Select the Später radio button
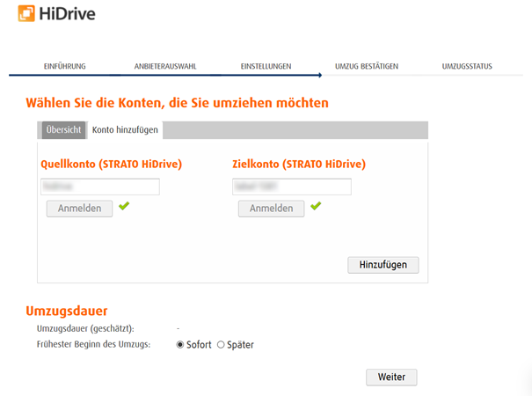532x396 pixels. click(x=221, y=345)
